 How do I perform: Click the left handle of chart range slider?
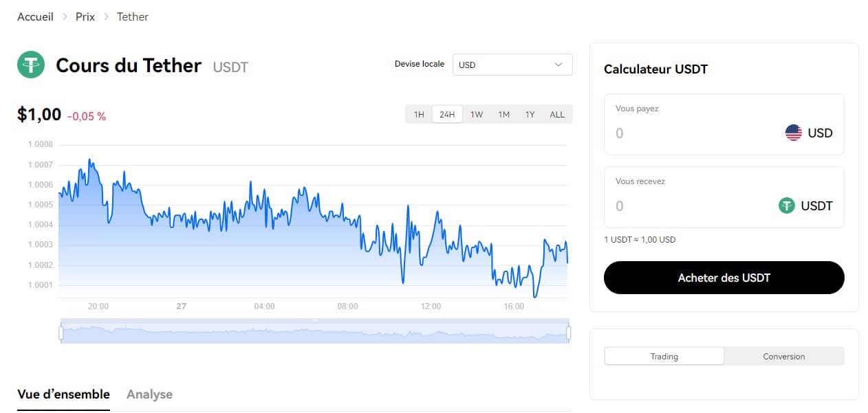[63, 331]
